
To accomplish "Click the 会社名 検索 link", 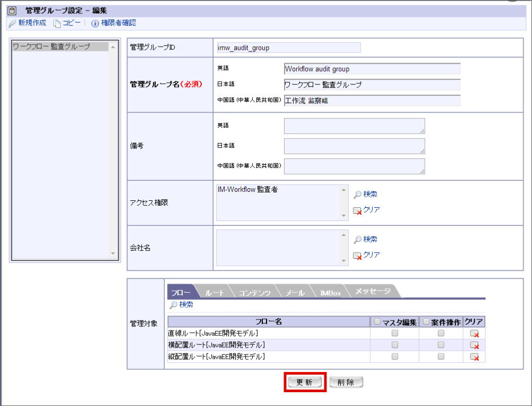I will pyautogui.click(x=370, y=239).
